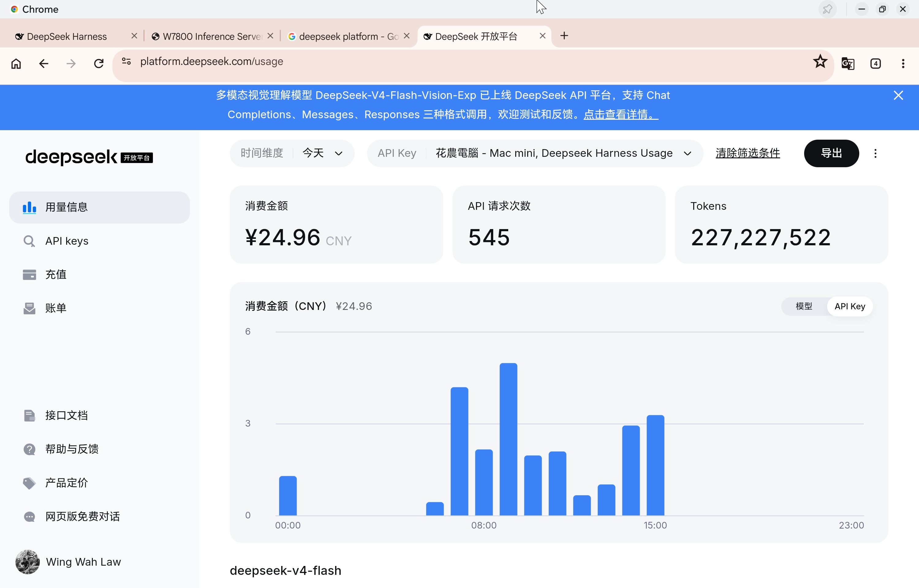This screenshot has height=588, width=919.
Task: Click the chart bar at 08:00
Action: point(484,483)
